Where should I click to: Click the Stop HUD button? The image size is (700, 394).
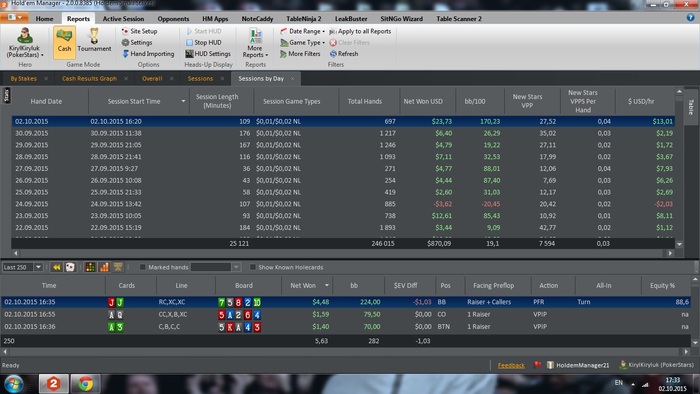point(204,42)
